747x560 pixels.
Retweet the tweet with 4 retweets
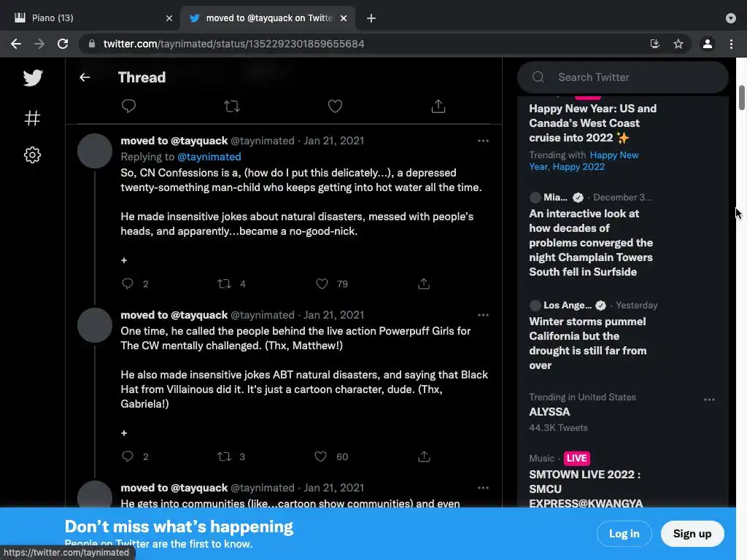click(x=225, y=284)
